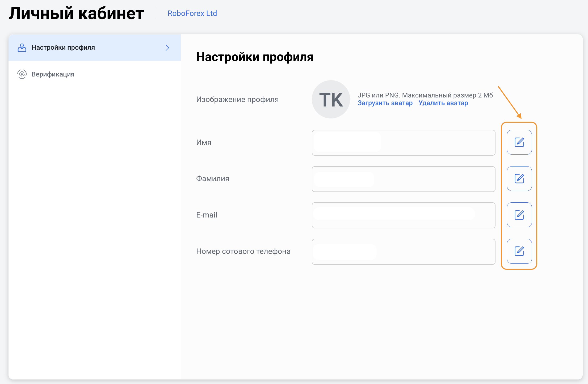Open the RoboForex Ltd link
Image resolution: width=588 pixels, height=384 pixels.
pos(192,13)
